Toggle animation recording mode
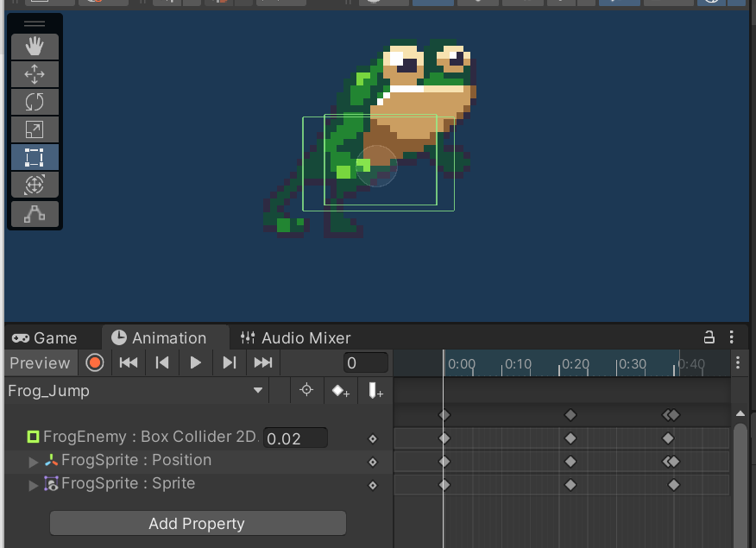The image size is (756, 548). coord(95,362)
